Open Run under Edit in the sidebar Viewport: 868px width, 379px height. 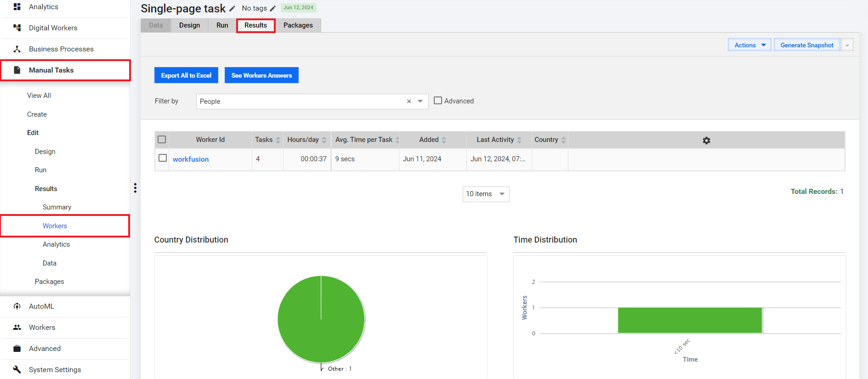point(40,170)
